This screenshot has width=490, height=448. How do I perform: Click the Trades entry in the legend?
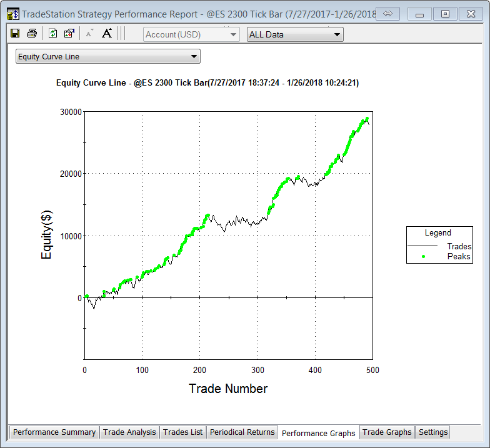(x=459, y=246)
